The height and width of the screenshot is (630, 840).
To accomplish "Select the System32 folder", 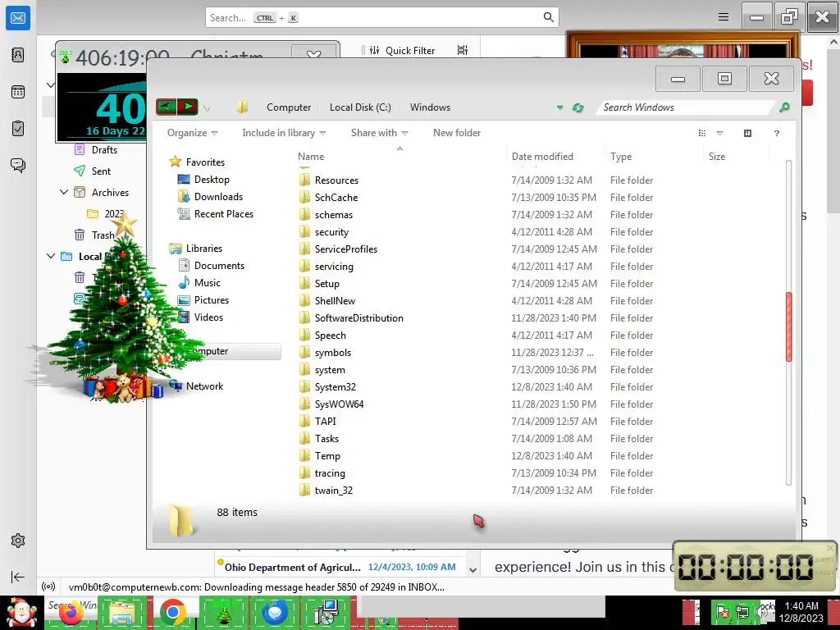I will pos(335,387).
